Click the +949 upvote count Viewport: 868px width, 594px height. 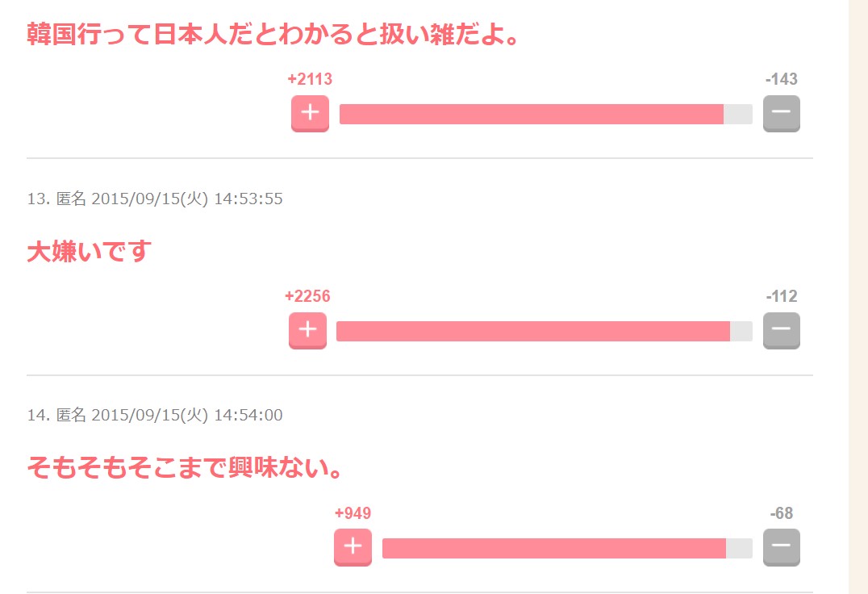(353, 513)
